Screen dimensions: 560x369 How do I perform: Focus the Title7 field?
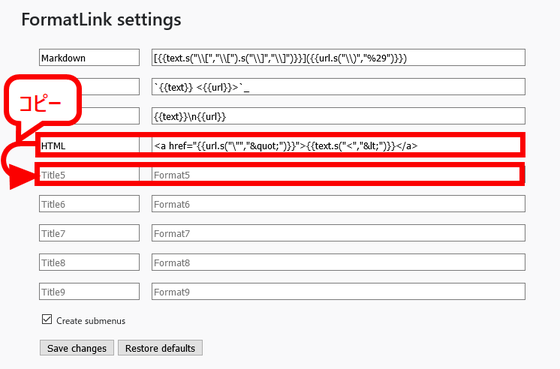tap(89, 233)
